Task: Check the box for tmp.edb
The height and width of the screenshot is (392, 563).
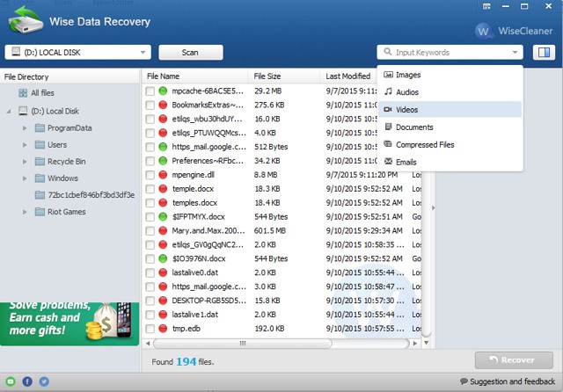Action: coord(150,329)
